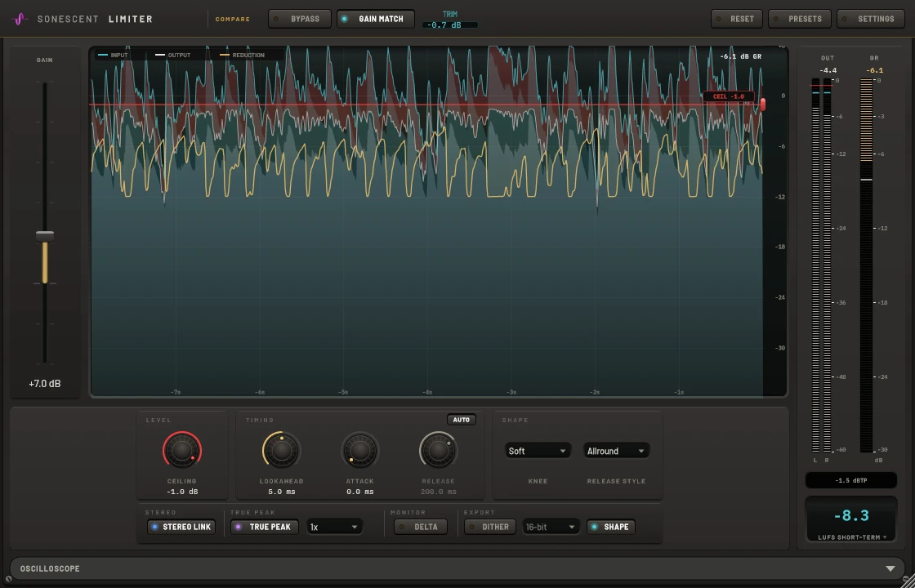Click the CEIL -1.0 label on graph

click(x=728, y=96)
